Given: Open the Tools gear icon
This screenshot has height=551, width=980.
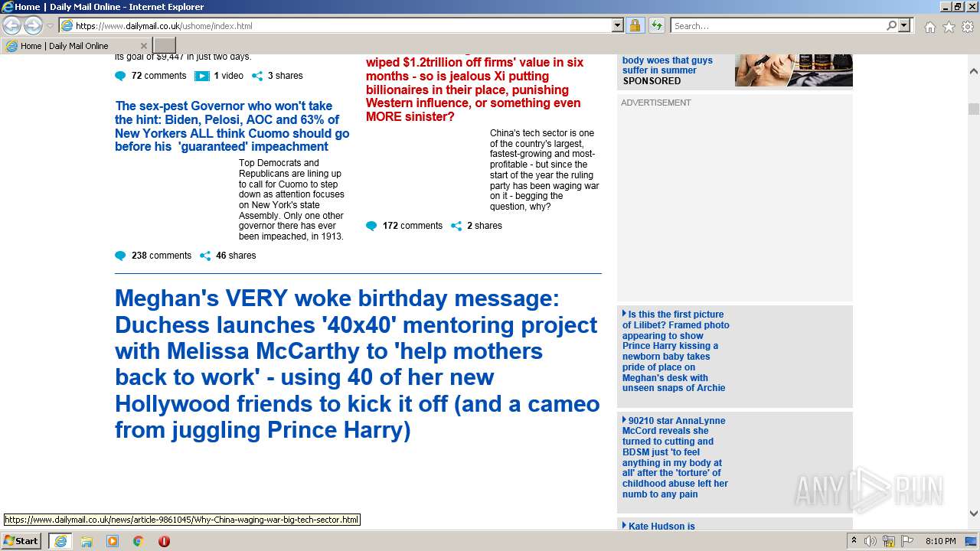Looking at the screenshot, I should (x=968, y=27).
